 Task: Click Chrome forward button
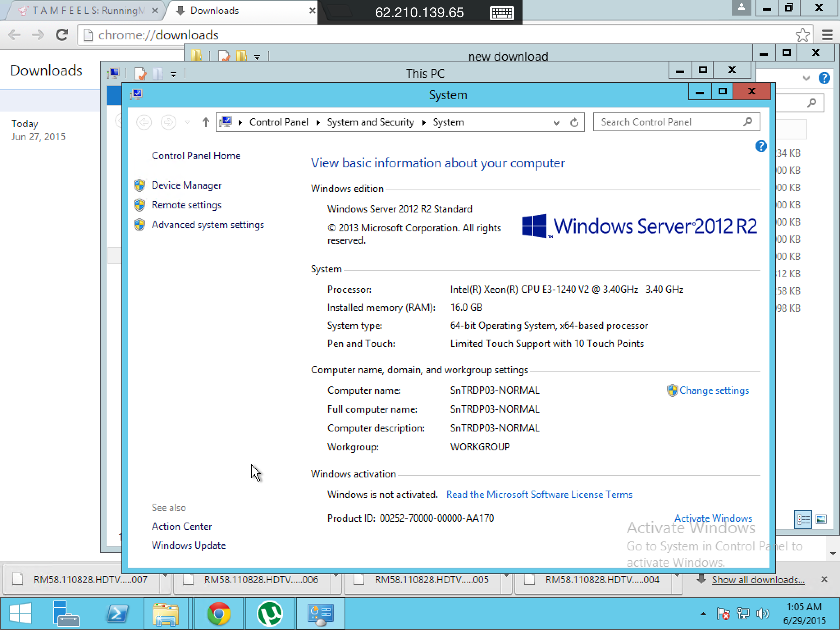pos(38,35)
